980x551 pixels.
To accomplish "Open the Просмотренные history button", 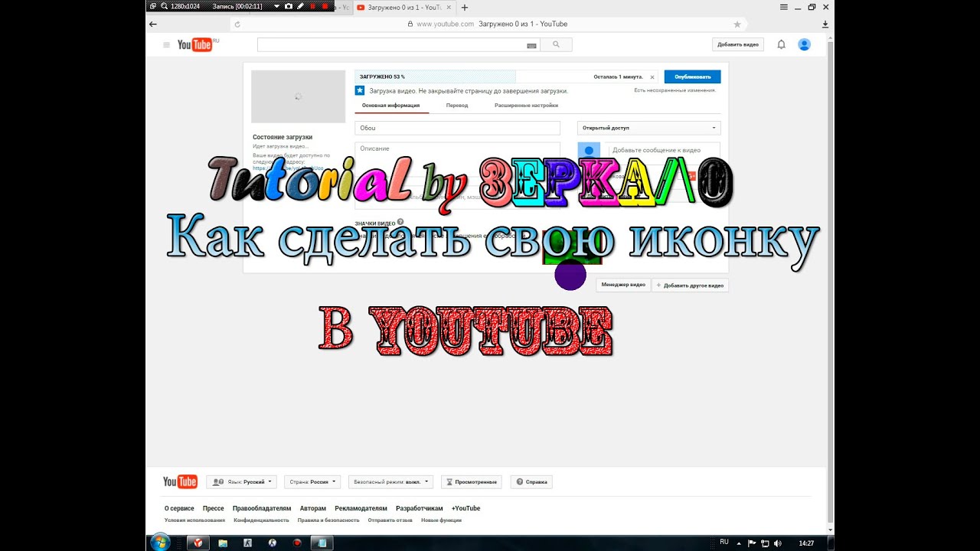I will point(471,482).
